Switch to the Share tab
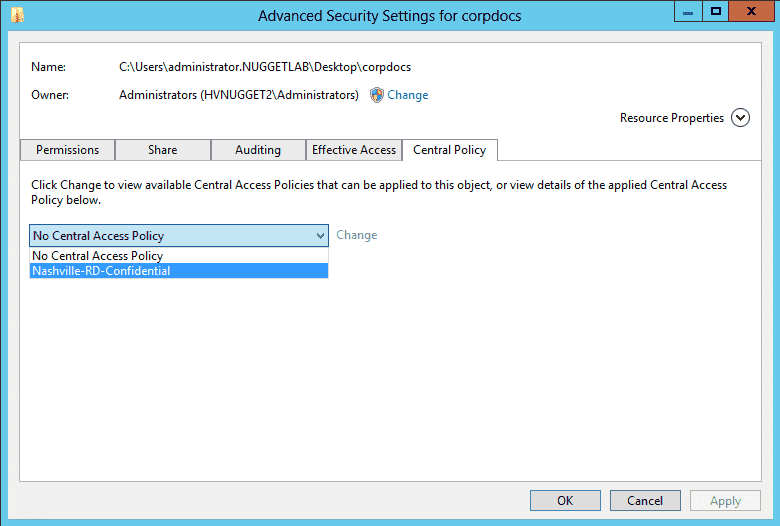 [163, 150]
